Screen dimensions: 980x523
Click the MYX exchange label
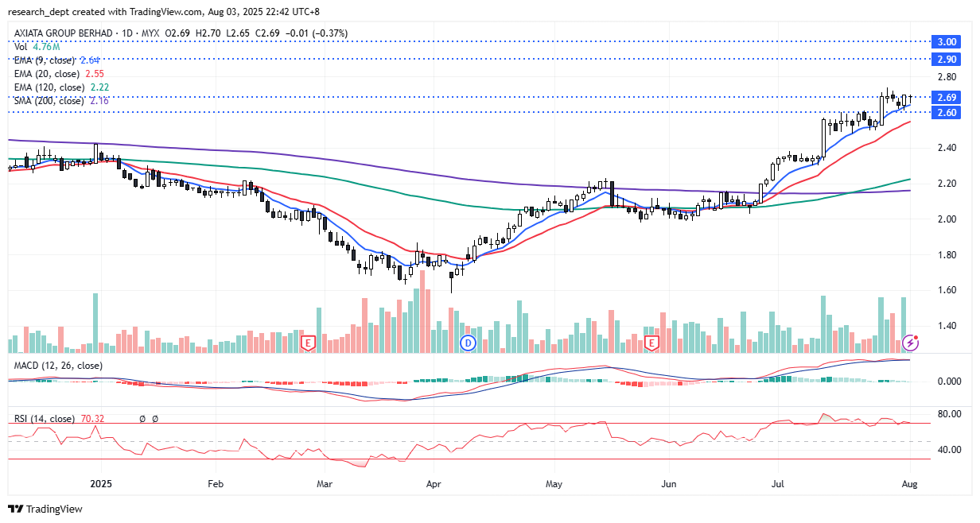click(x=152, y=33)
